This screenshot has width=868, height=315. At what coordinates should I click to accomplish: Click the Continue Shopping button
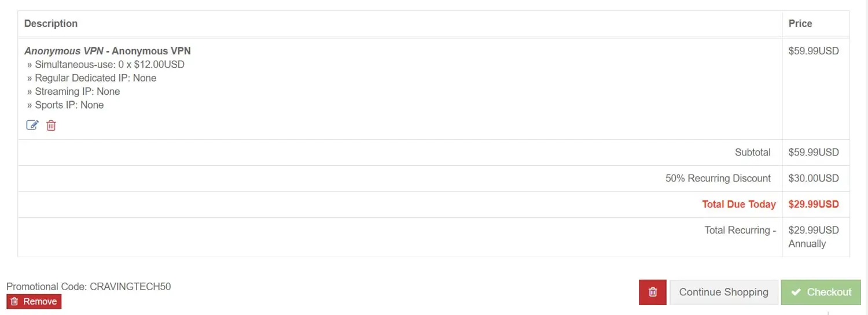[x=723, y=292]
